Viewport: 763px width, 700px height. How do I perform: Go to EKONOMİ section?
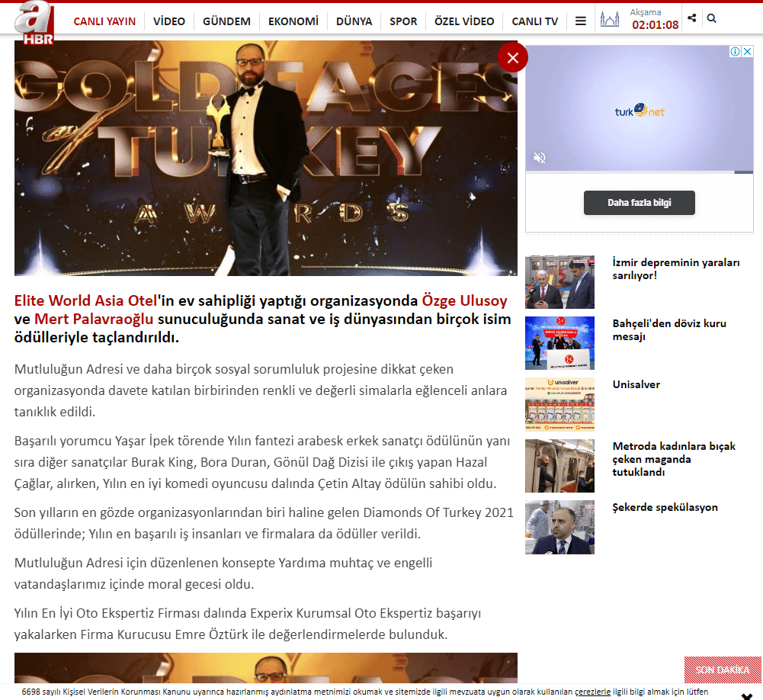(x=293, y=21)
